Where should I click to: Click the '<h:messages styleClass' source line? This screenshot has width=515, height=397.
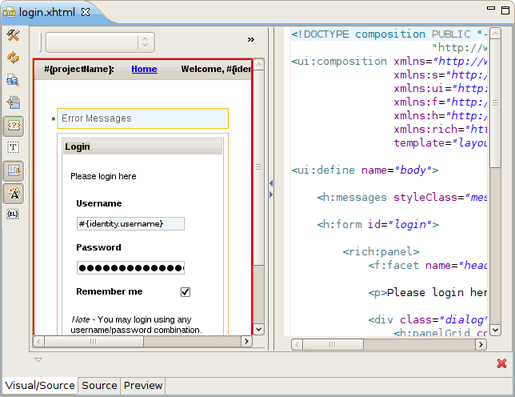tap(402, 197)
